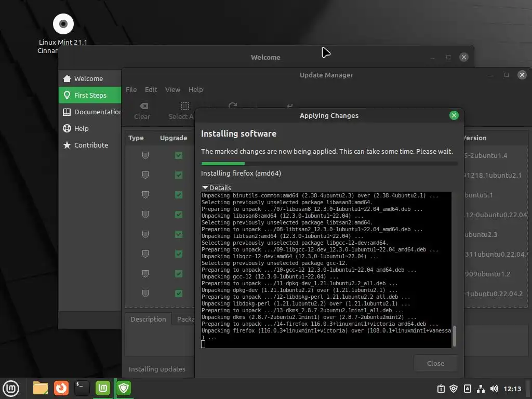Sort updates by the Type column header
532x399 pixels.
tap(136, 138)
